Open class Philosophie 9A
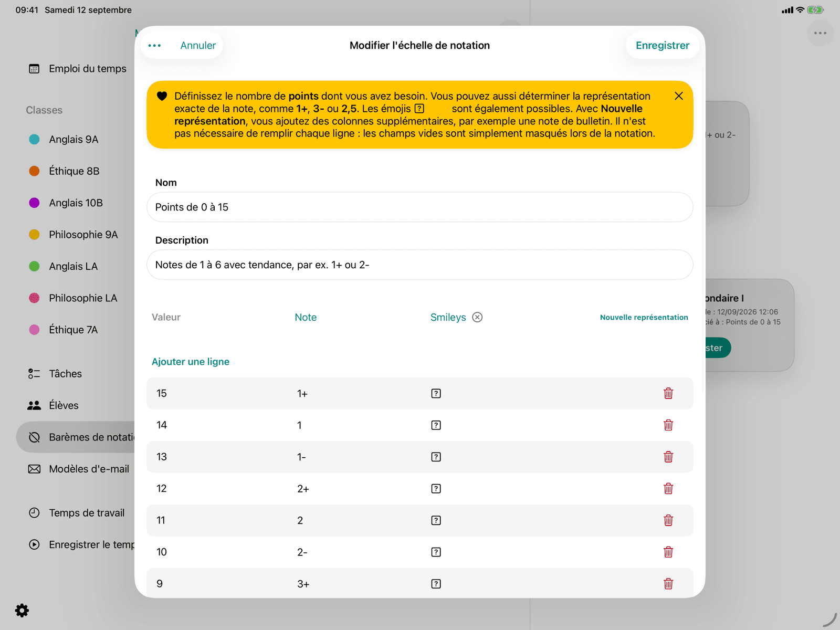Image resolution: width=840 pixels, height=630 pixels. click(x=73, y=235)
